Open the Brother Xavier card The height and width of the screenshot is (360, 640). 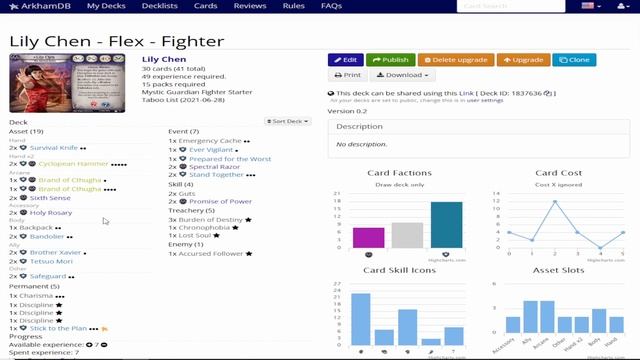[x=56, y=252]
